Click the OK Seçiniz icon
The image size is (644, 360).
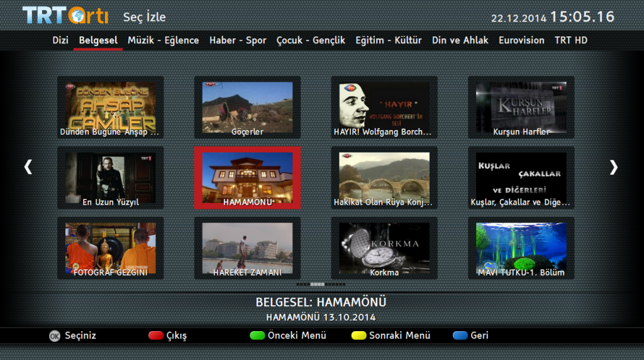55,335
